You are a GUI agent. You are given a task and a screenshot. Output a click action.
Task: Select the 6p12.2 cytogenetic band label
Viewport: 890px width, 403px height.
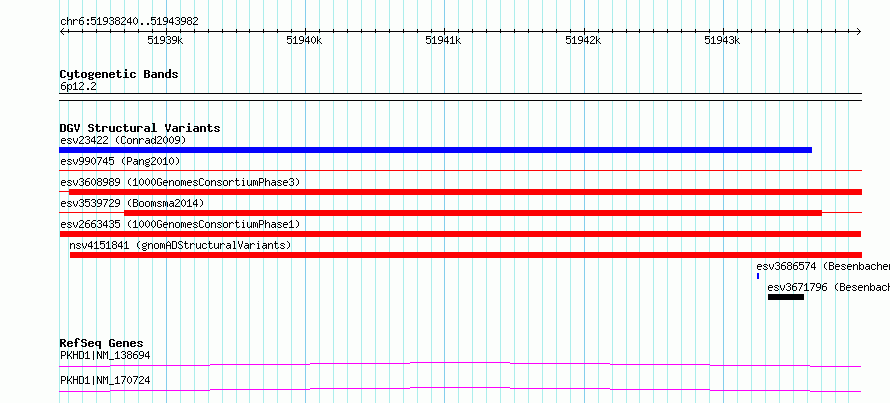[x=77, y=87]
